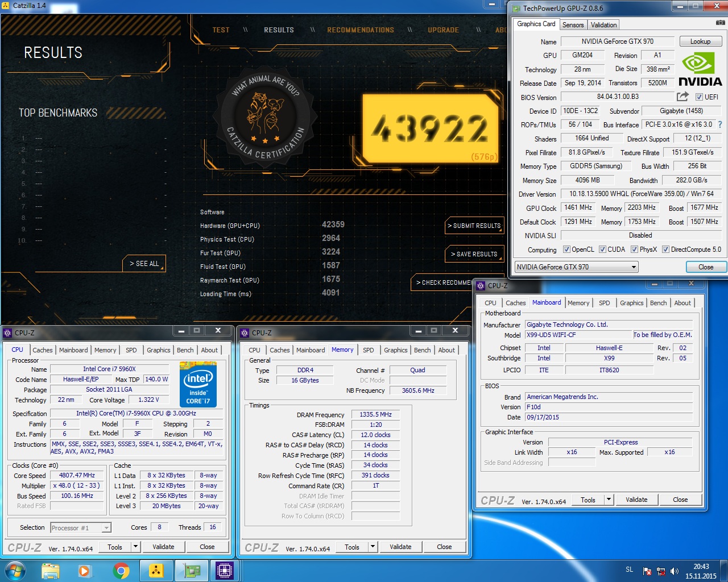Select Bench tab in CPU-Z Mainboard window
Viewport: 728px width, 582px height.
point(658,303)
